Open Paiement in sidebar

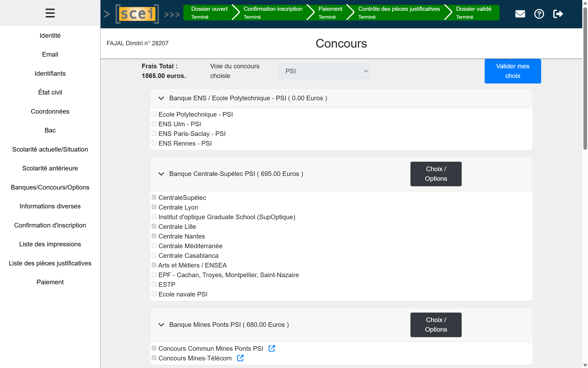point(50,282)
